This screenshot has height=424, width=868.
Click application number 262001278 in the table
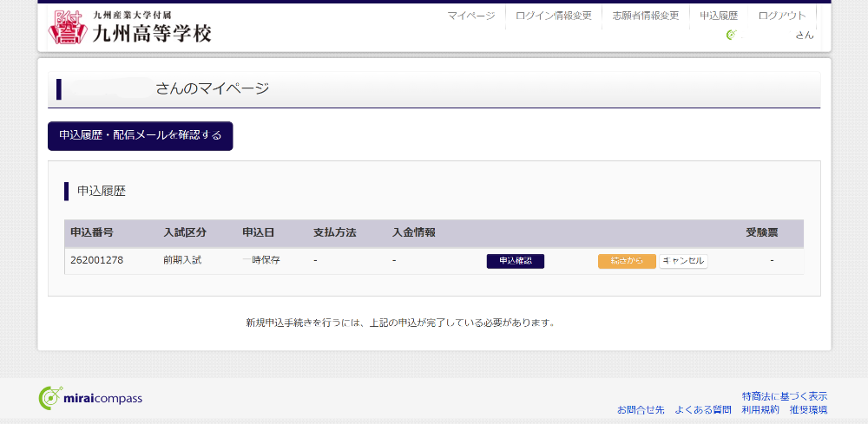[x=96, y=260]
